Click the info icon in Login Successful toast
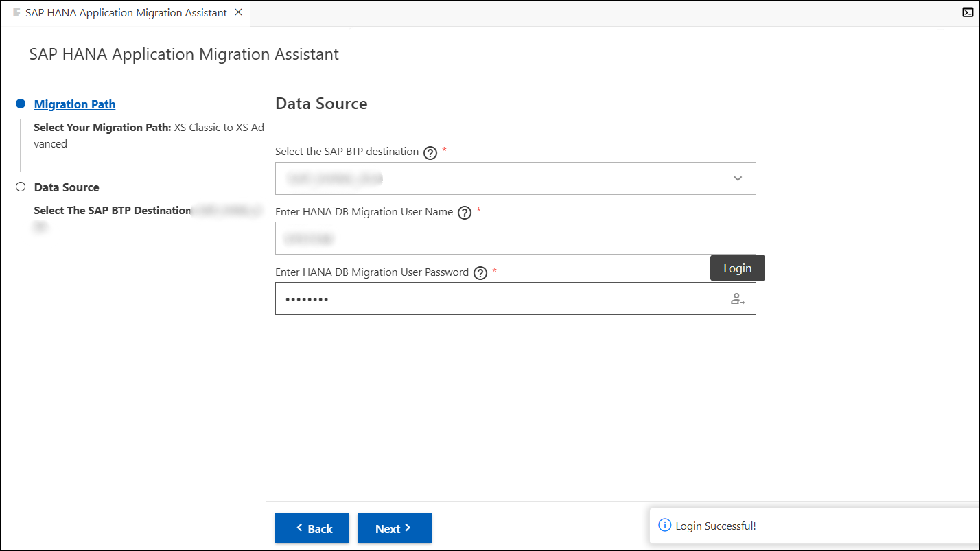 [664, 526]
